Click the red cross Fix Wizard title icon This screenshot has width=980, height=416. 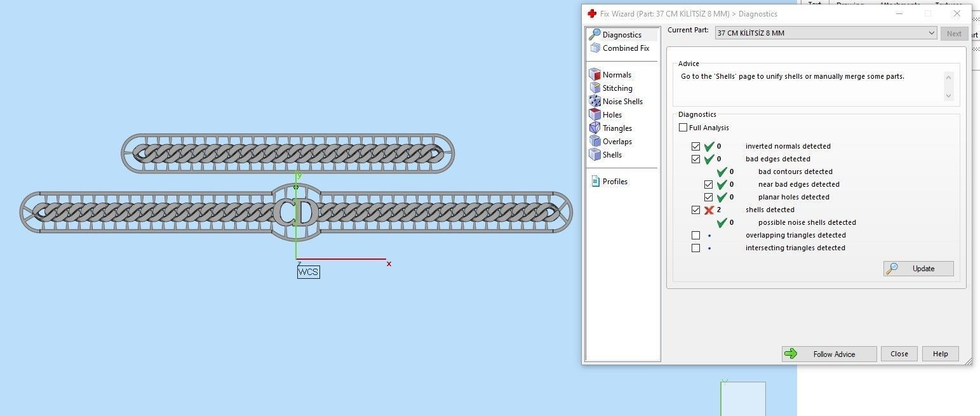pyautogui.click(x=592, y=13)
